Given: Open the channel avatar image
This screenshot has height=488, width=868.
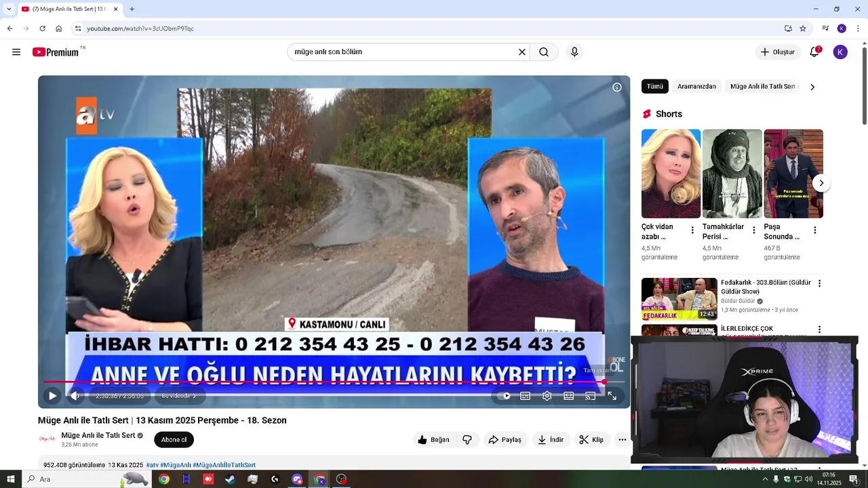Looking at the screenshot, I should pos(47,439).
